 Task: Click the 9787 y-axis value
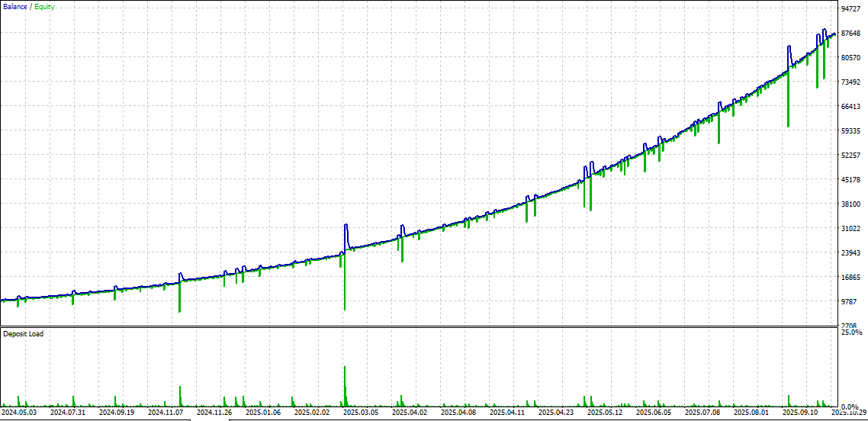(849, 302)
